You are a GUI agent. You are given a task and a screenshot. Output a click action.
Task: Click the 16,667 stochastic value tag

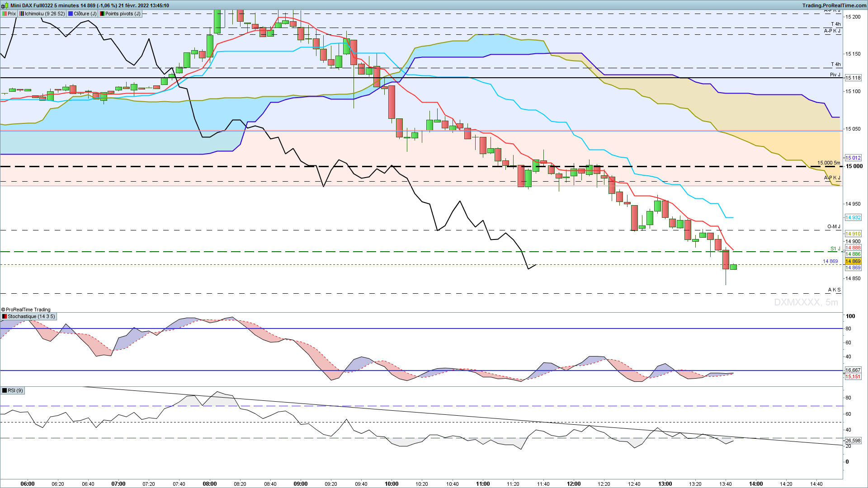[853, 370]
